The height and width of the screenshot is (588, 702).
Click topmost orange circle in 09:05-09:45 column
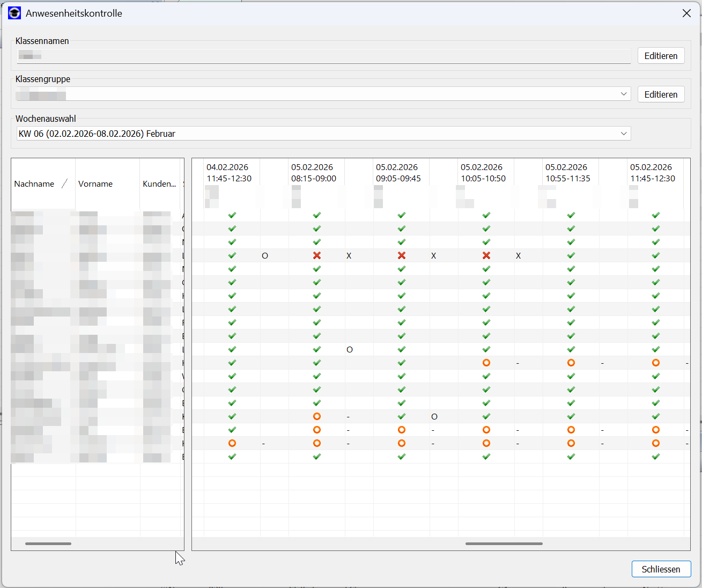[402, 430]
